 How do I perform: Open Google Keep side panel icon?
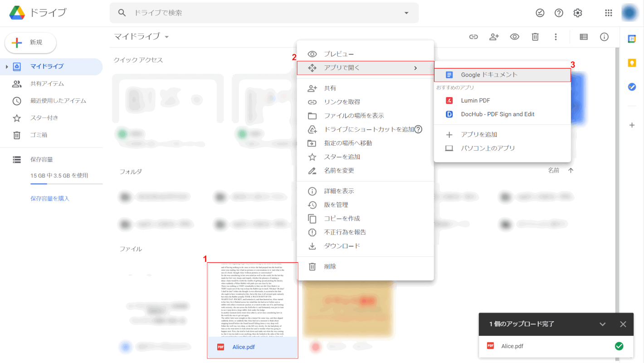point(632,63)
